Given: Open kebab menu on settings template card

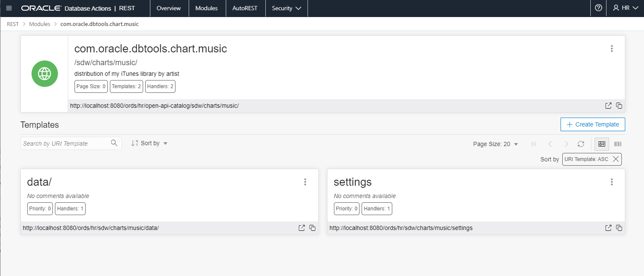Looking at the screenshot, I should click(612, 182).
